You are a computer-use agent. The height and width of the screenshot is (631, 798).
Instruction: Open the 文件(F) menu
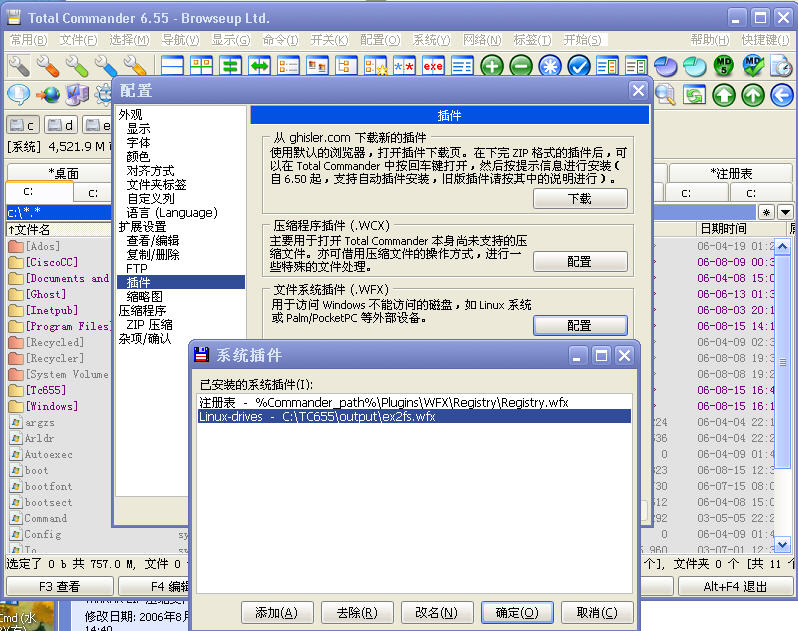click(78, 40)
